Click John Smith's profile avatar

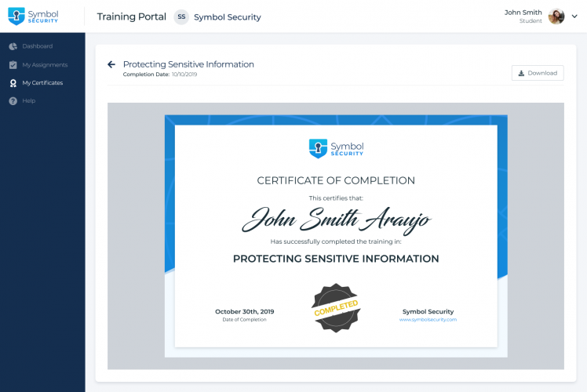click(x=556, y=16)
